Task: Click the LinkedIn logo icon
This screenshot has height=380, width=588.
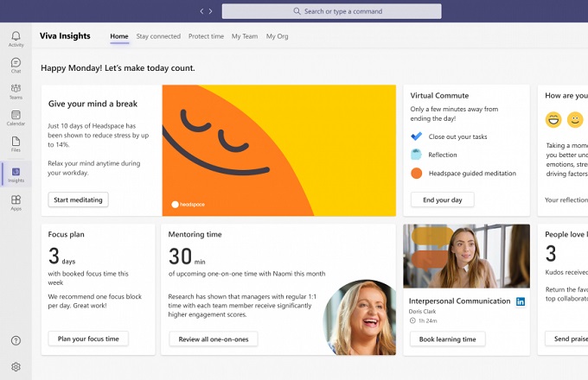Action: tap(521, 301)
